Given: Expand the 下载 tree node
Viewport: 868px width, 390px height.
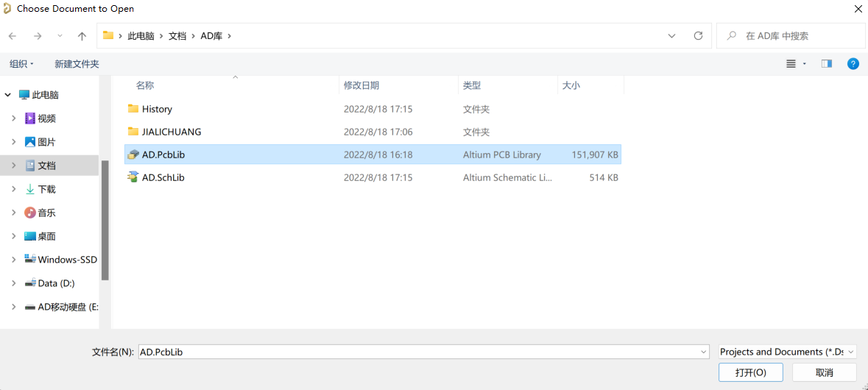Looking at the screenshot, I should (14, 189).
